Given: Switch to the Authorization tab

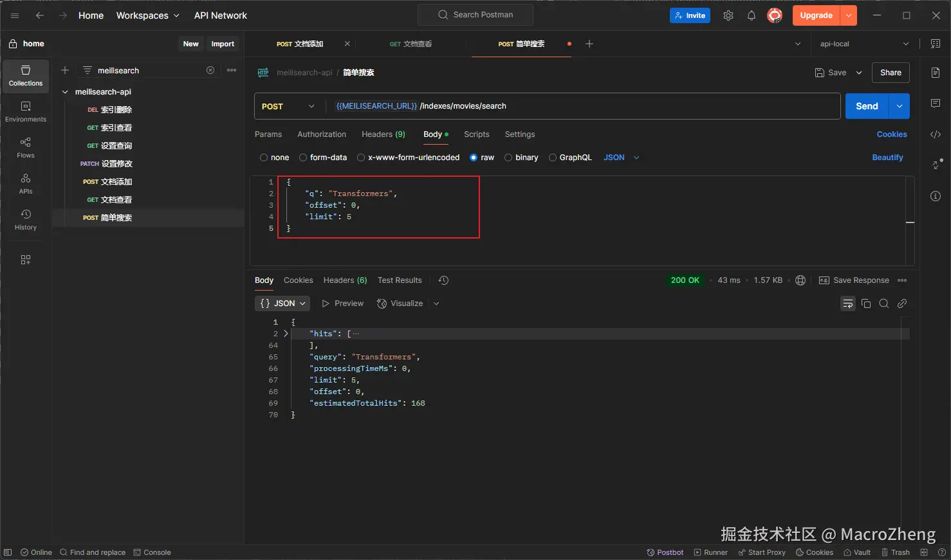Looking at the screenshot, I should tap(322, 134).
